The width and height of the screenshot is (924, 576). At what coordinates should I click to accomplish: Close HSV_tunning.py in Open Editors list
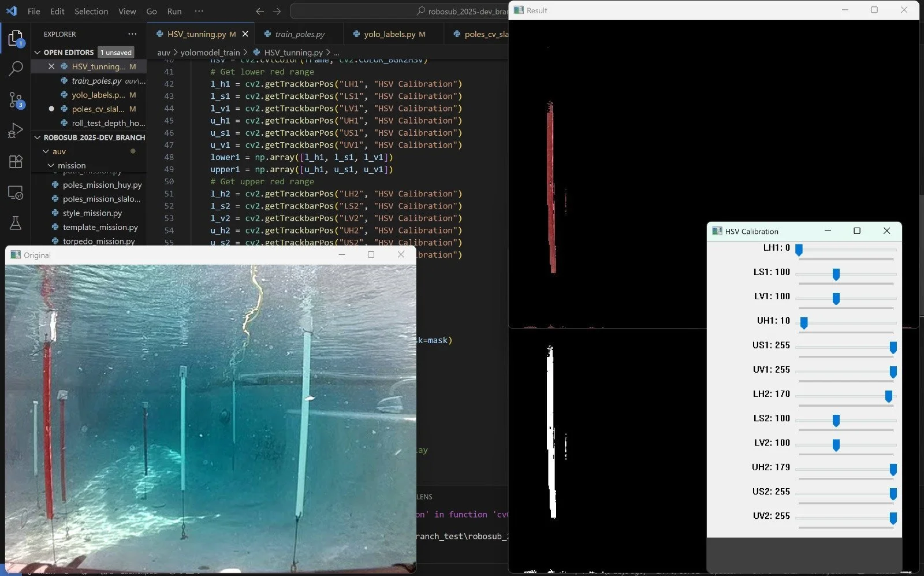51,66
